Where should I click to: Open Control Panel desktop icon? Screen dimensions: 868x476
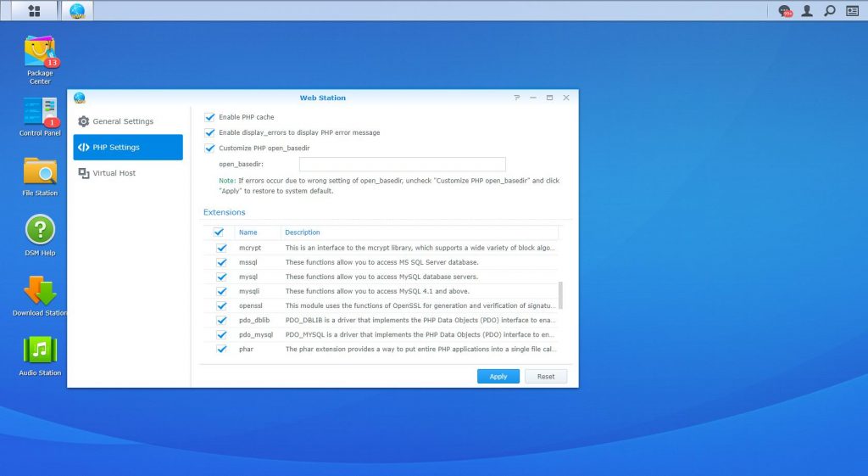[40, 116]
